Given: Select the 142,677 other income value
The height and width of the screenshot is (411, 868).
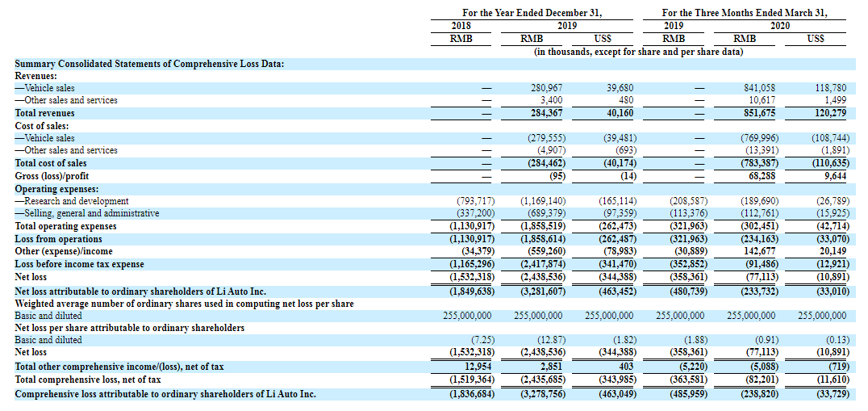Looking at the screenshot, I should (x=759, y=251).
